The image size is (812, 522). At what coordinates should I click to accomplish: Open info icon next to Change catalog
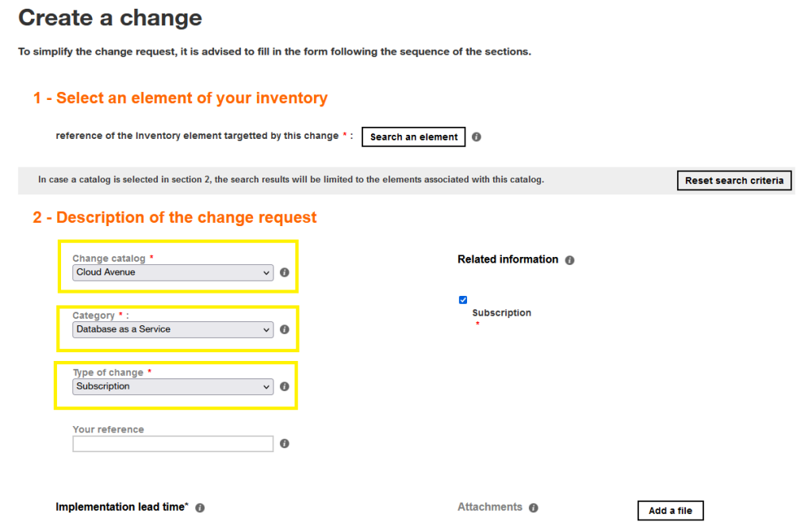click(x=285, y=272)
